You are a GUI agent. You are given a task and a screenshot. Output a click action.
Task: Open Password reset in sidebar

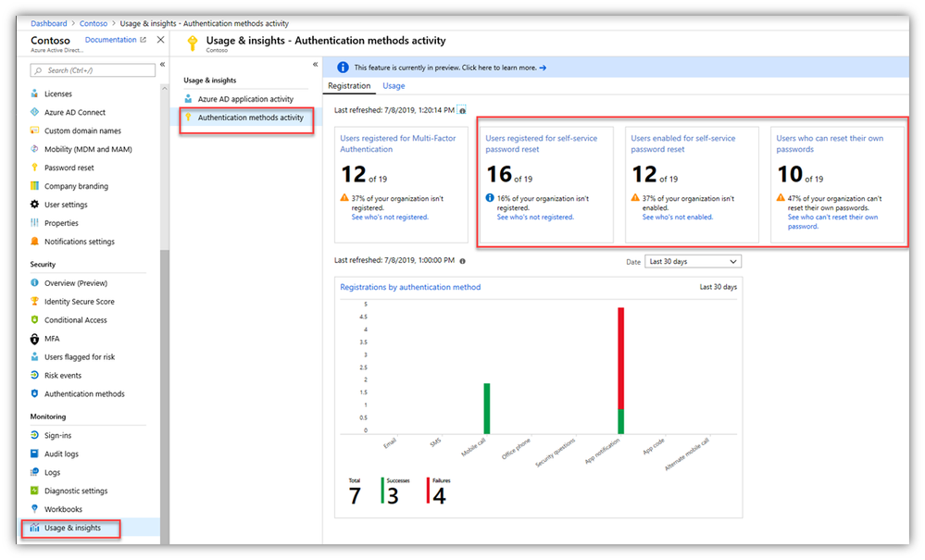click(69, 168)
